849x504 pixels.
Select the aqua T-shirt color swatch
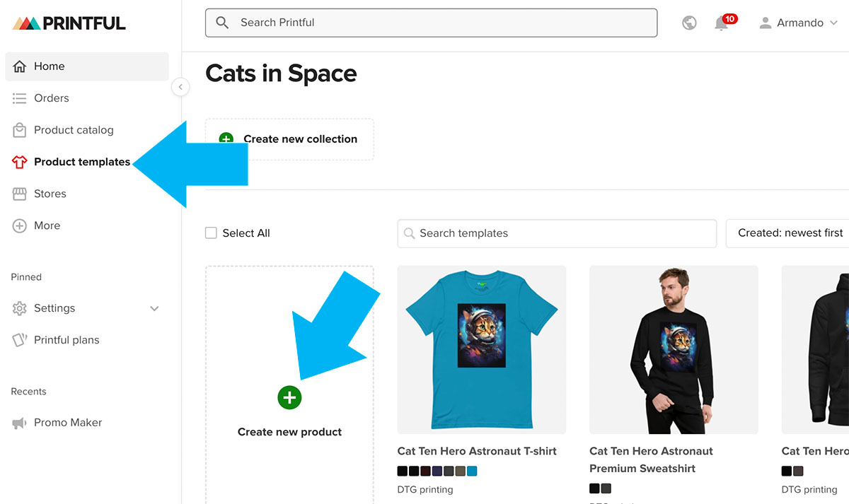[472, 471]
